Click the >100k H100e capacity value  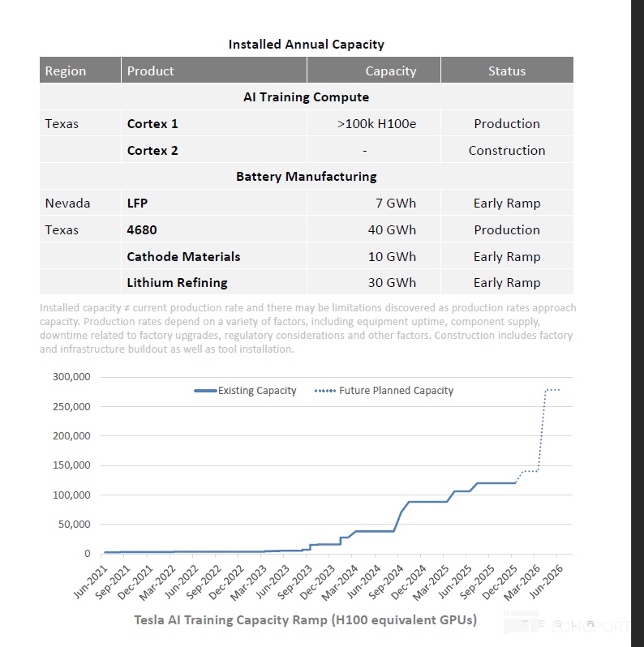point(376,124)
